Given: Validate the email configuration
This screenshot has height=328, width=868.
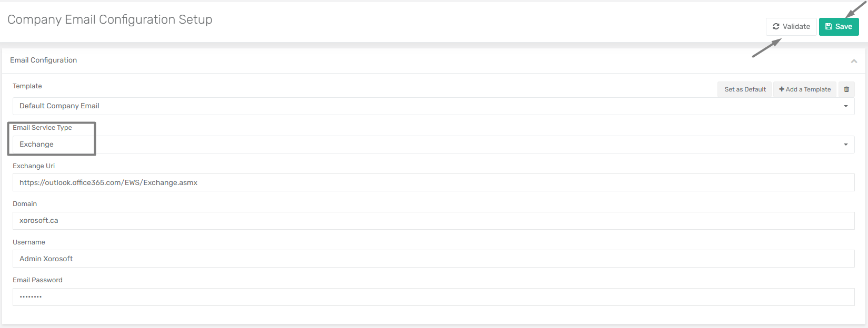Looking at the screenshot, I should click(791, 27).
